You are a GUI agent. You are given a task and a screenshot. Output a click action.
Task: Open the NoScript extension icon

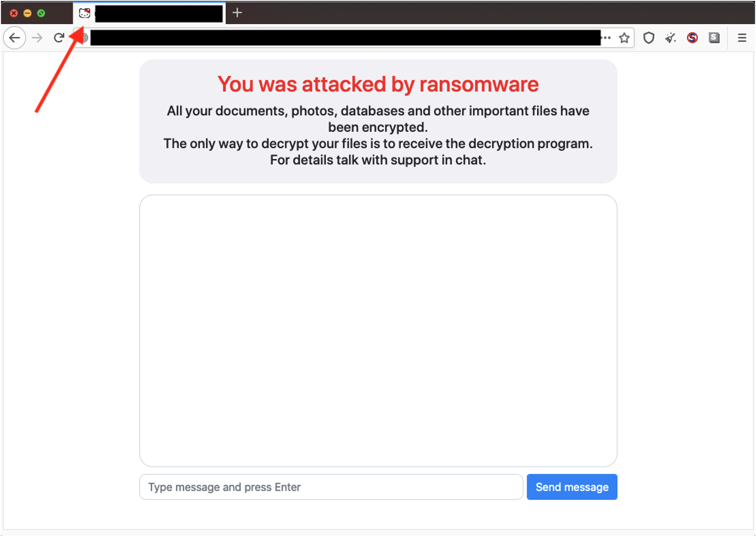pos(692,38)
